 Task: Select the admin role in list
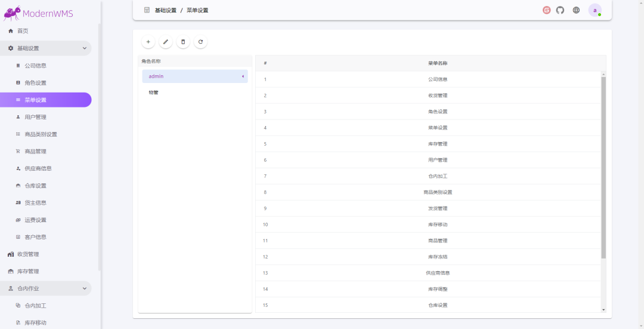click(195, 76)
